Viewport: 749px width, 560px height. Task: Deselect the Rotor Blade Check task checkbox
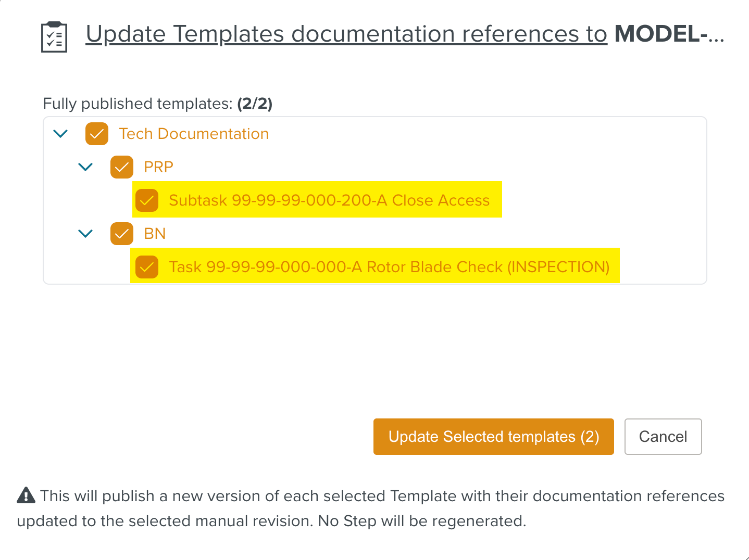point(146,266)
